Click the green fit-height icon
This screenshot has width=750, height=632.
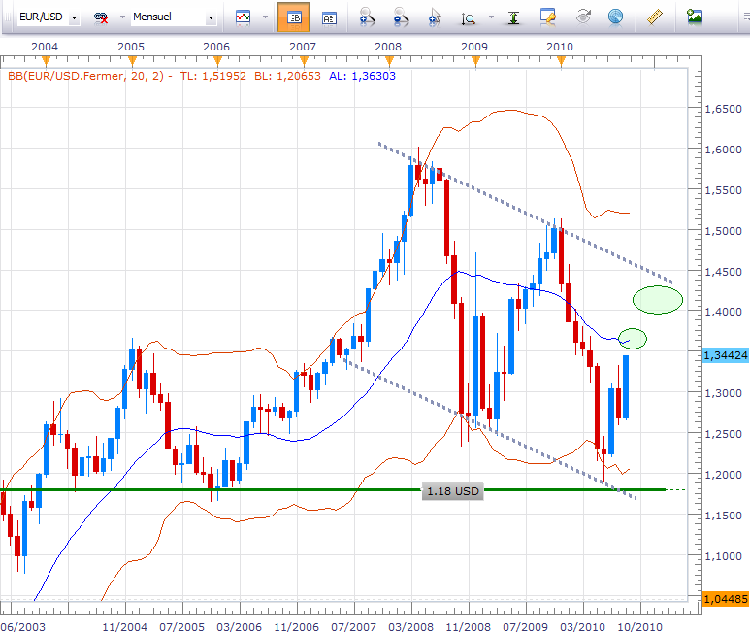(x=513, y=18)
